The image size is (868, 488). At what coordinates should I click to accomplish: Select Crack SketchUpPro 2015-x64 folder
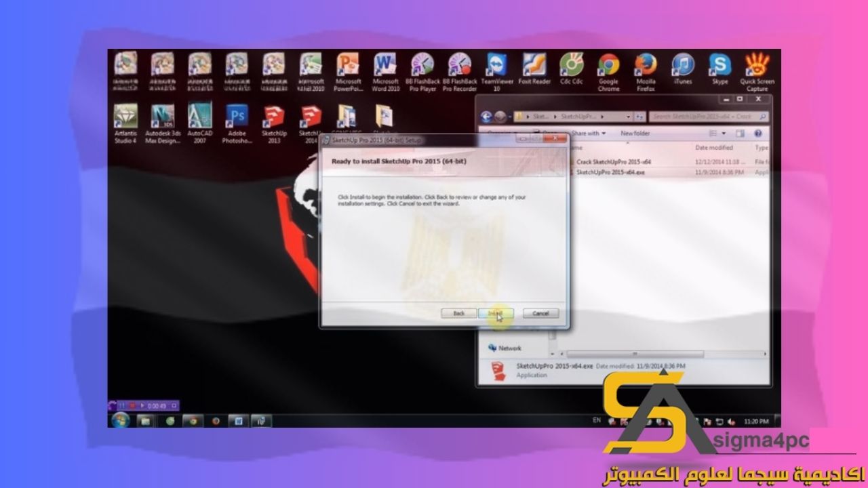click(614, 162)
